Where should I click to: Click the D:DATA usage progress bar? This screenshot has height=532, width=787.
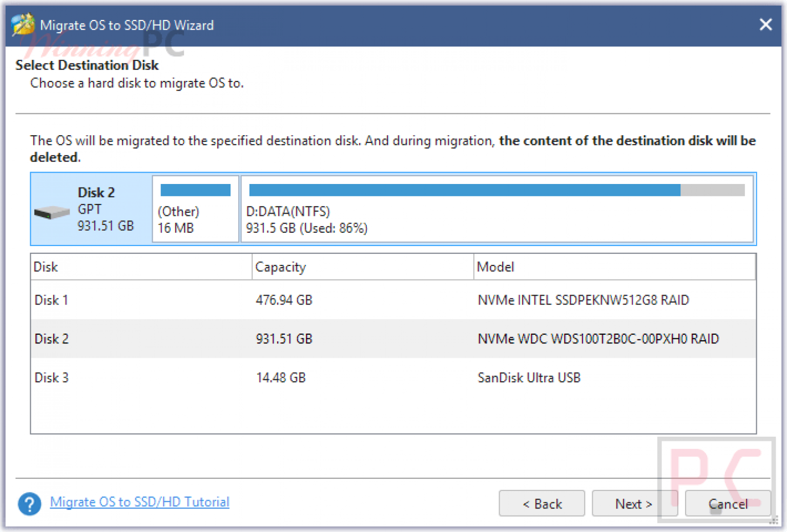click(497, 190)
